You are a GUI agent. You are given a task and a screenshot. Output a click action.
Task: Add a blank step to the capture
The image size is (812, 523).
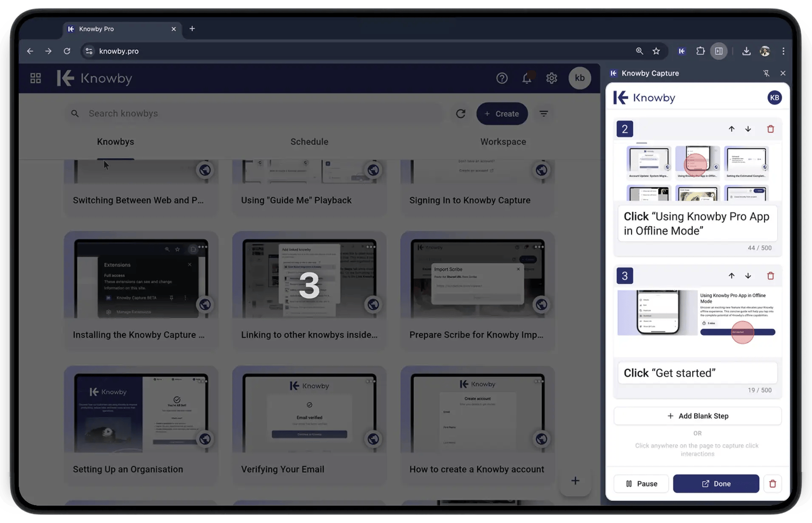(x=697, y=416)
